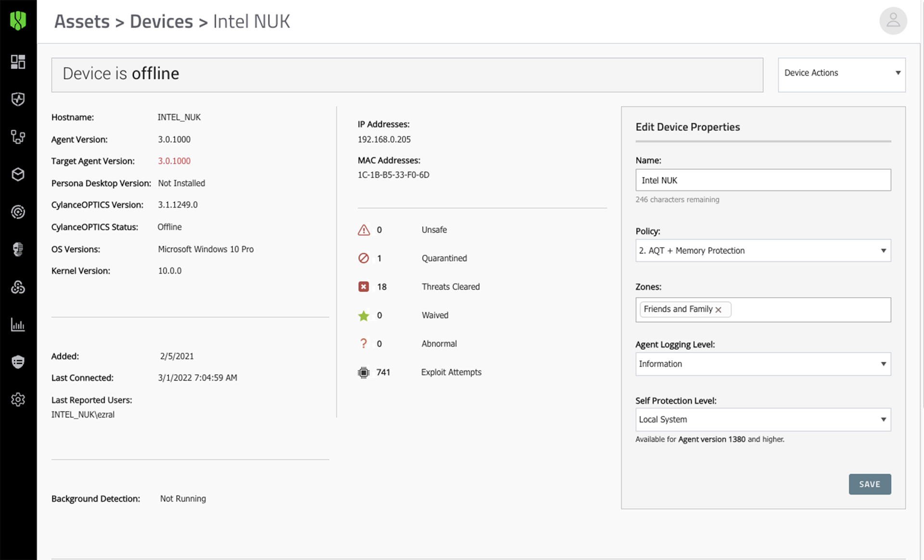Click the shield protection sidebar icon

point(18,99)
